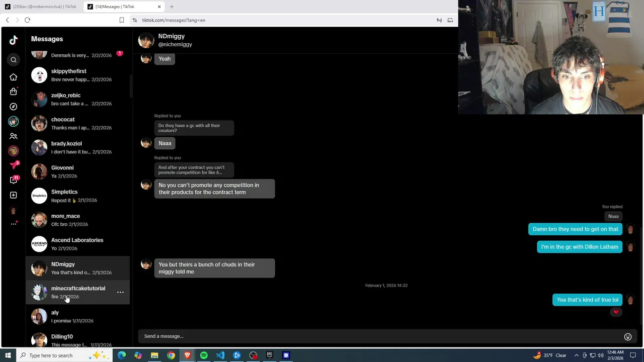Click message 'I'm in the gc with Dillon Latham'
The height and width of the screenshot is (362, 644).
[580, 247]
